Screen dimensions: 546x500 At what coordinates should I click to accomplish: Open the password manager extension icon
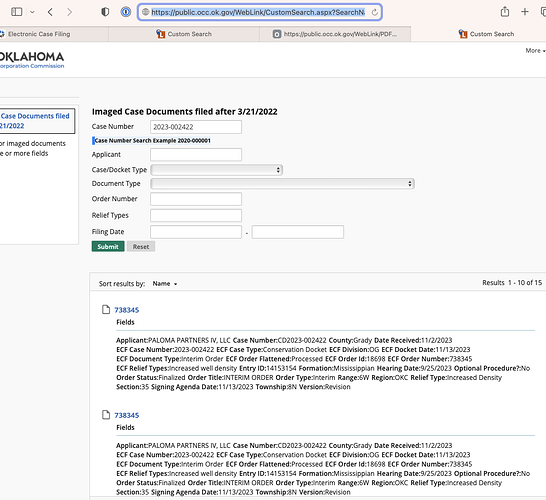126,12
